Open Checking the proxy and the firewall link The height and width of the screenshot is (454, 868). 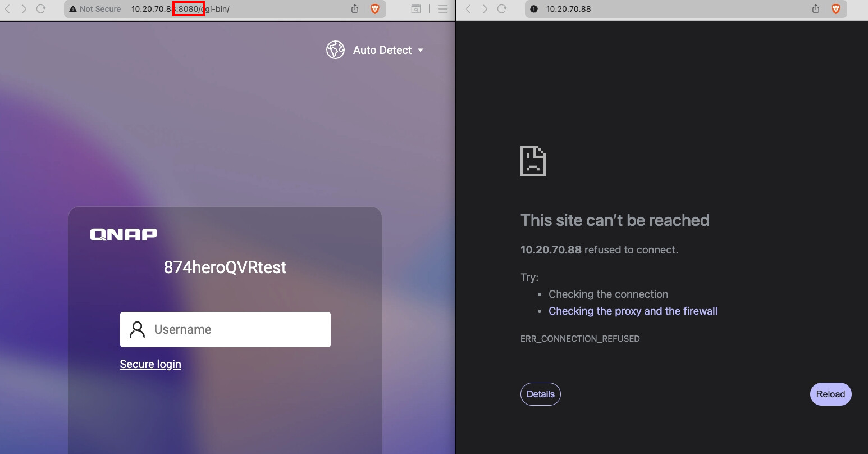pyautogui.click(x=633, y=311)
